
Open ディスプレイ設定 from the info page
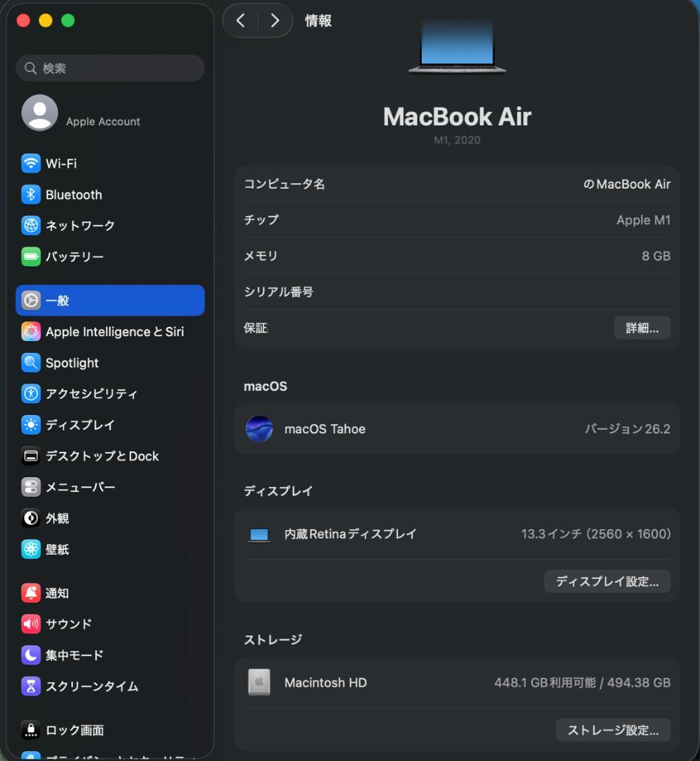[607, 581]
